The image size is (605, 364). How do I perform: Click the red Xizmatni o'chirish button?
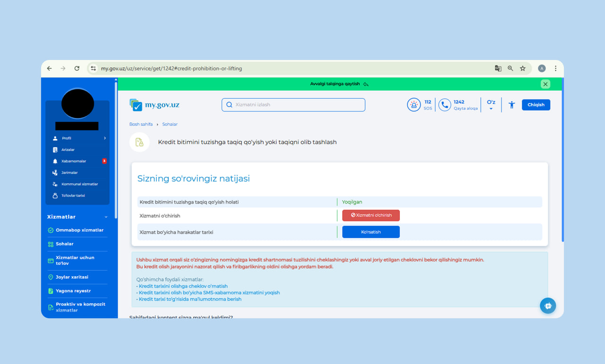[371, 215]
